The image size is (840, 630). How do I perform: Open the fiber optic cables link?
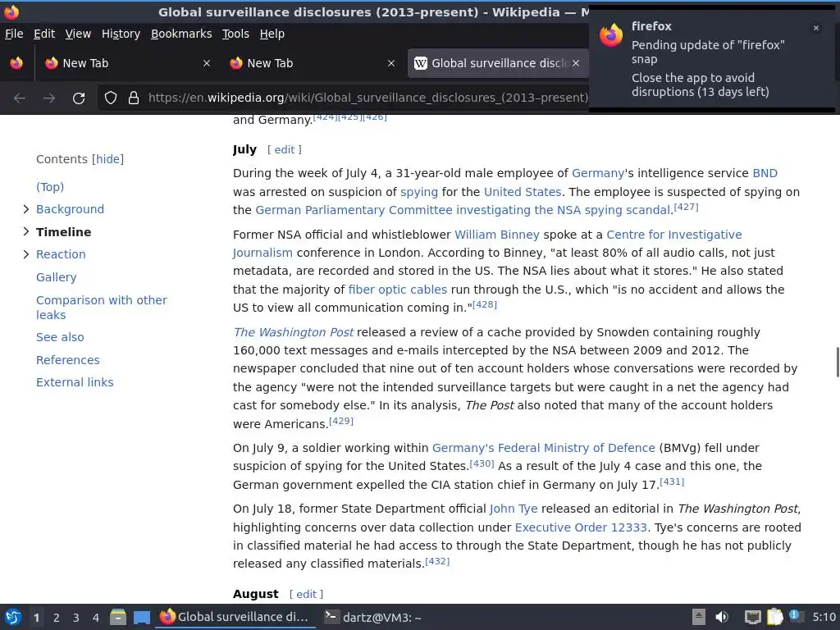point(398,290)
